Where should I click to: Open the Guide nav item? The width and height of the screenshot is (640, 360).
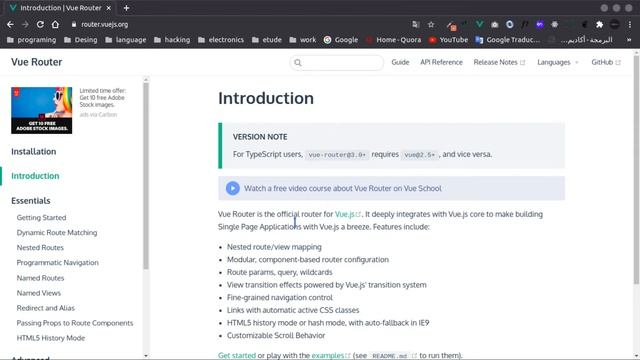(400, 62)
